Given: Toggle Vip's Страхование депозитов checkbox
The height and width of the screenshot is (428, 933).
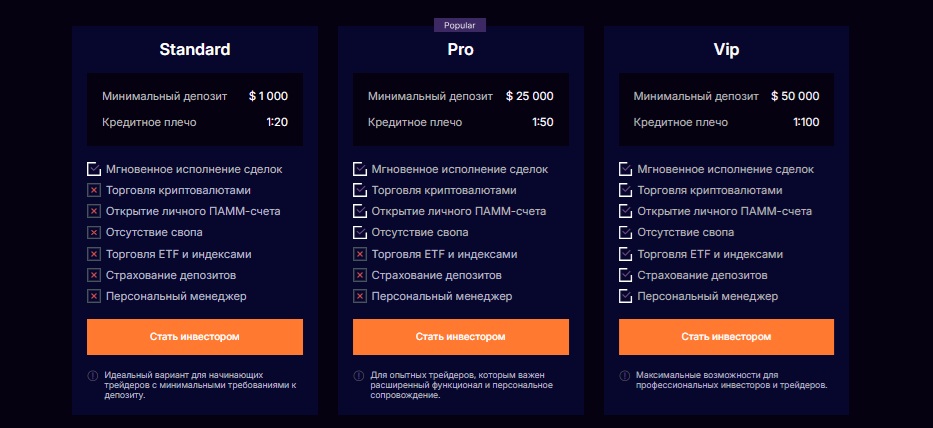Looking at the screenshot, I should tap(626, 275).
